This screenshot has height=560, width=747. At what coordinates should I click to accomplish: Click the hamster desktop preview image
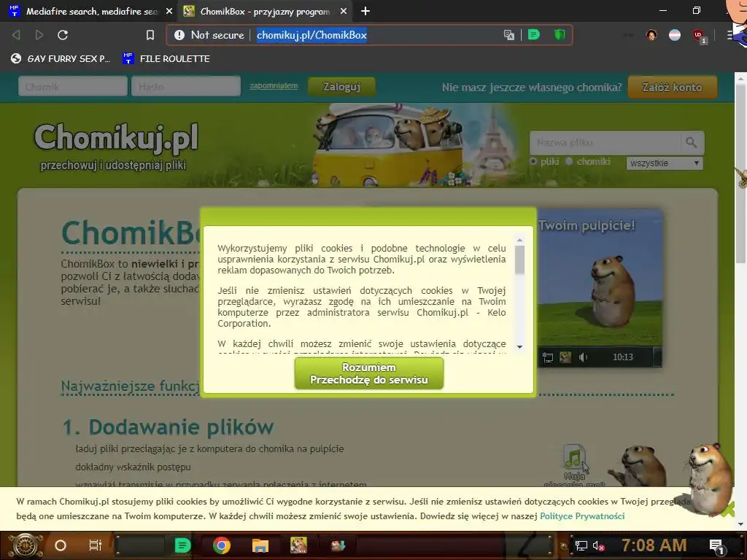point(600,288)
